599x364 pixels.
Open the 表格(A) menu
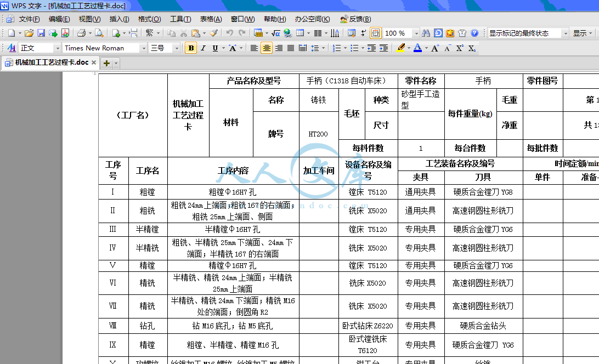(x=211, y=19)
